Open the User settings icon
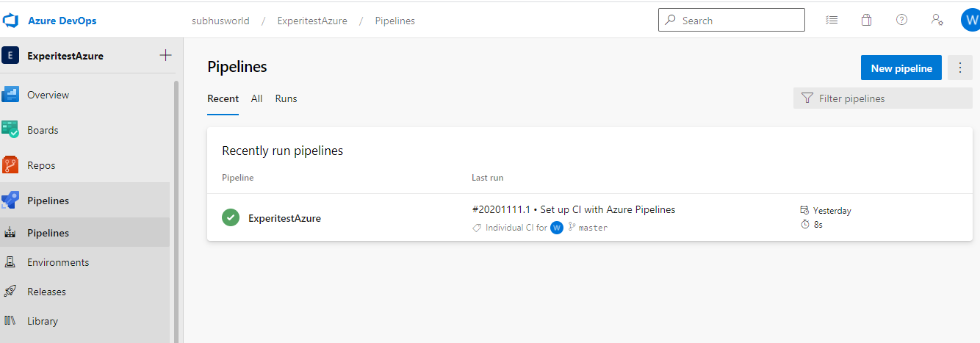Image resolution: width=980 pixels, height=343 pixels. (x=937, y=21)
